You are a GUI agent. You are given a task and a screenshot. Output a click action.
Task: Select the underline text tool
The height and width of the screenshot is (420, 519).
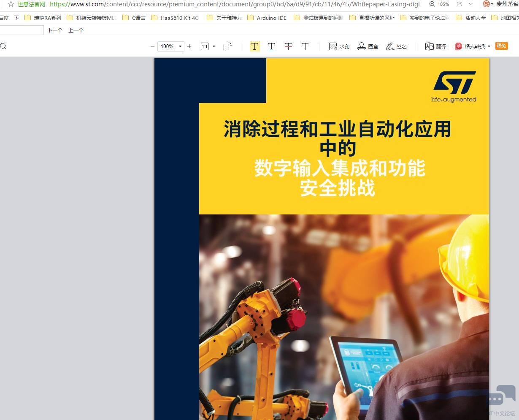tap(271, 46)
